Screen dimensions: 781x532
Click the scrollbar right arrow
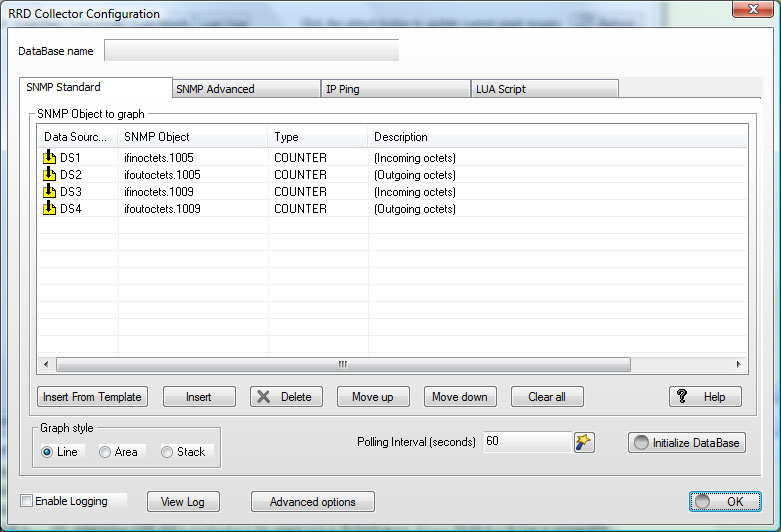click(x=738, y=364)
